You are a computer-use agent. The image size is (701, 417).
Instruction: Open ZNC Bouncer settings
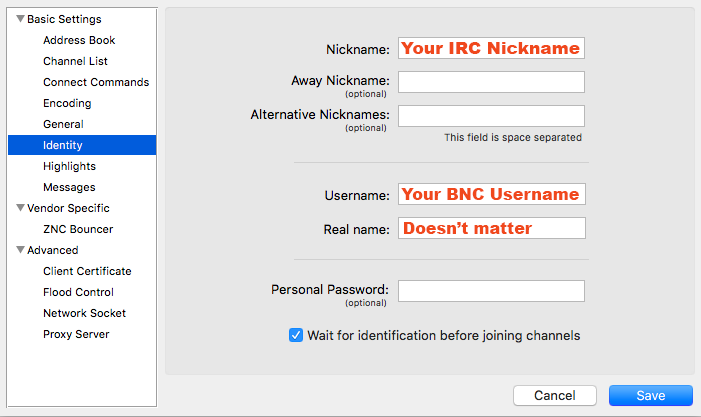click(78, 229)
